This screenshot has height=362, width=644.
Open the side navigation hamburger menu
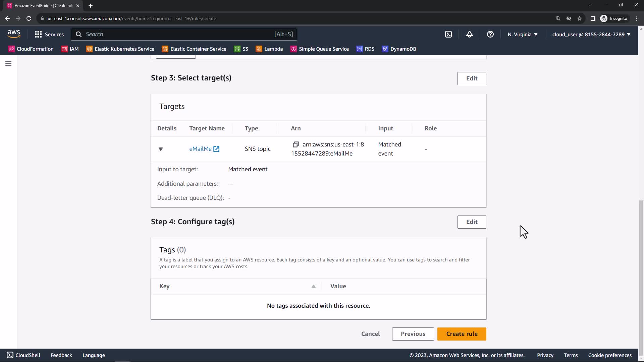(8, 64)
